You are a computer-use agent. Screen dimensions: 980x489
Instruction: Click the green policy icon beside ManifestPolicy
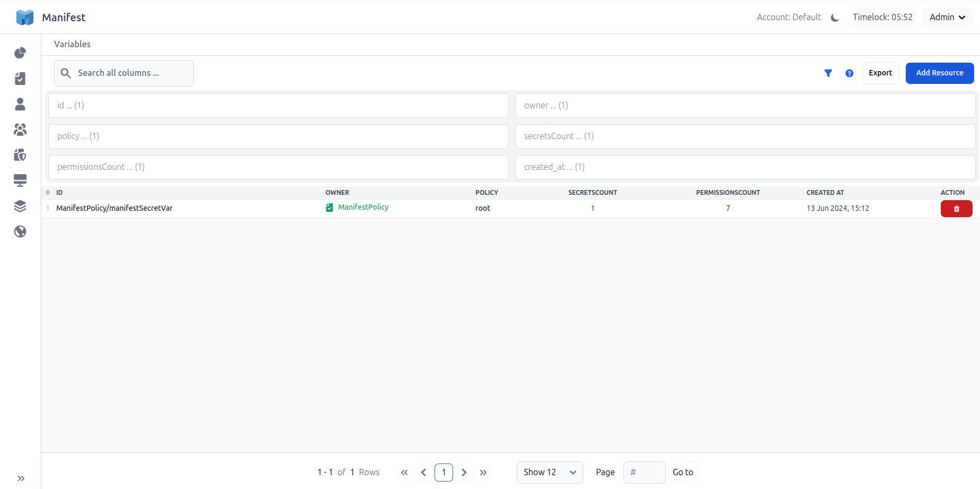tap(329, 208)
